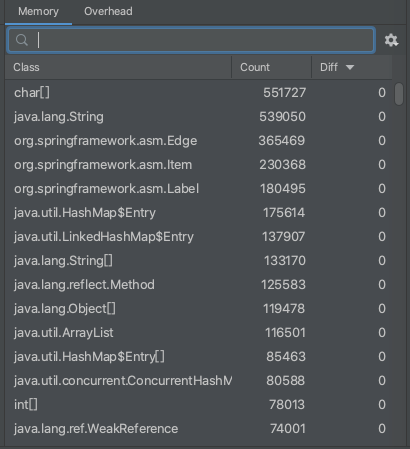The image size is (410, 449).
Task: Focus the class search field
Action: coord(191,40)
